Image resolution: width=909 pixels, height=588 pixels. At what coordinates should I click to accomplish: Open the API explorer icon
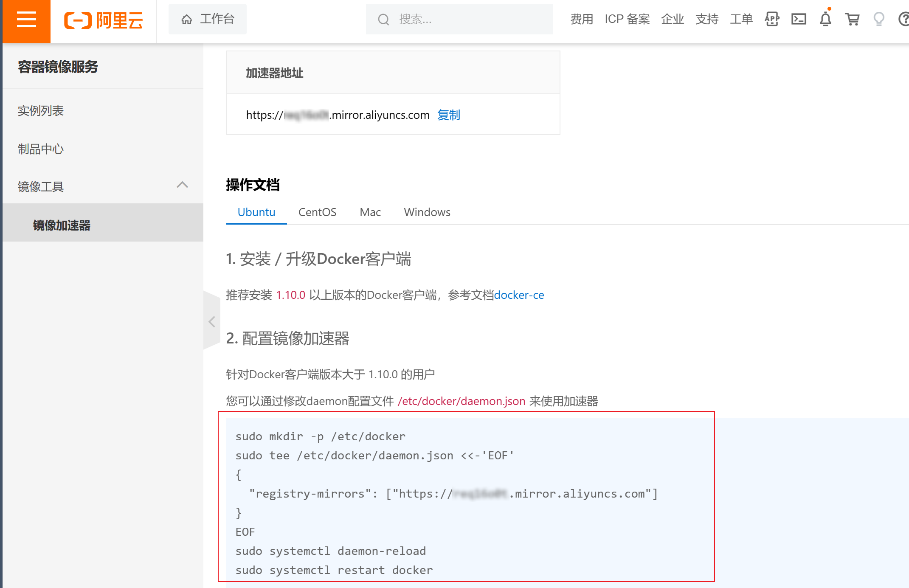(x=771, y=19)
